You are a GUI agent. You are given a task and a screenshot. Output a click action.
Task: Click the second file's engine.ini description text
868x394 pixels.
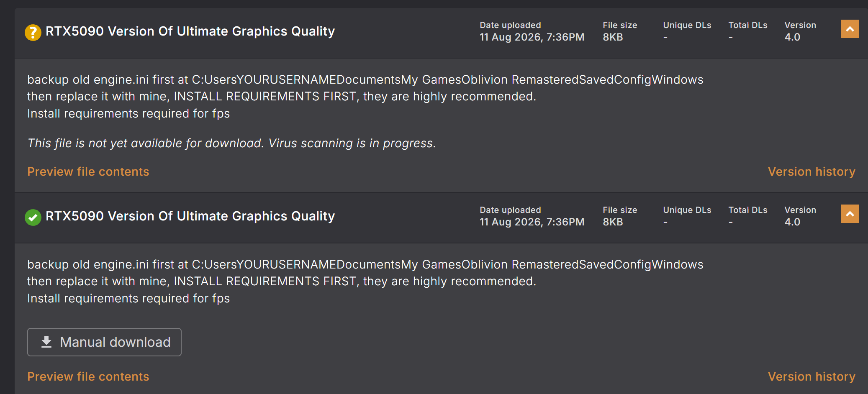click(x=365, y=281)
